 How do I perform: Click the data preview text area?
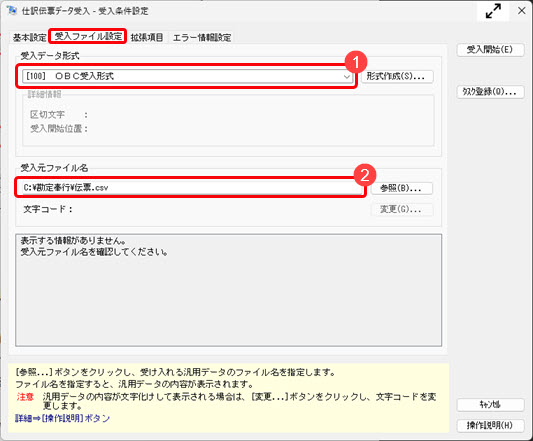[x=228, y=290]
